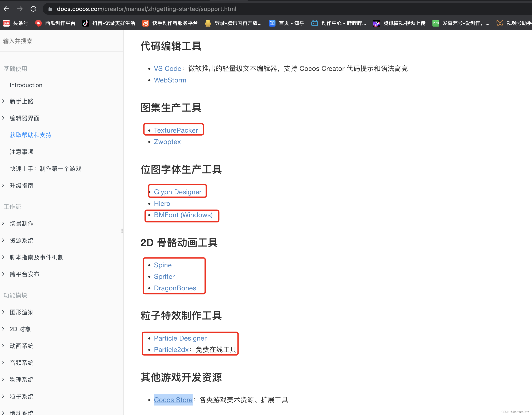This screenshot has width=532, height=415.
Task: Open the Zwoptex link
Action: (x=167, y=142)
